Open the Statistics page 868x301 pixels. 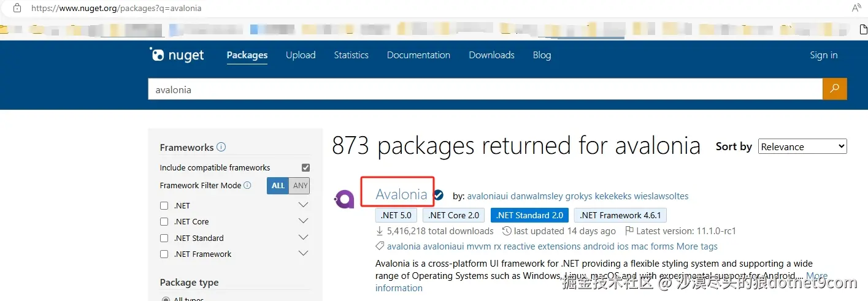(351, 55)
